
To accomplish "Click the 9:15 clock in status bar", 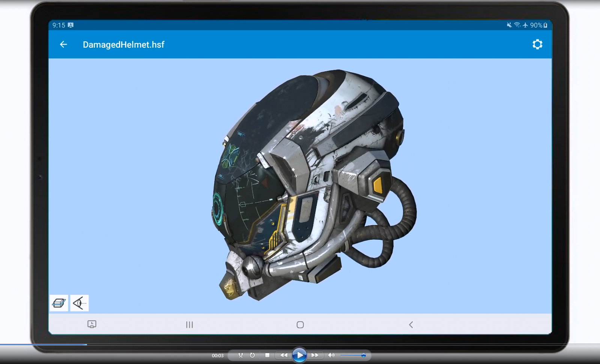I will coord(59,25).
